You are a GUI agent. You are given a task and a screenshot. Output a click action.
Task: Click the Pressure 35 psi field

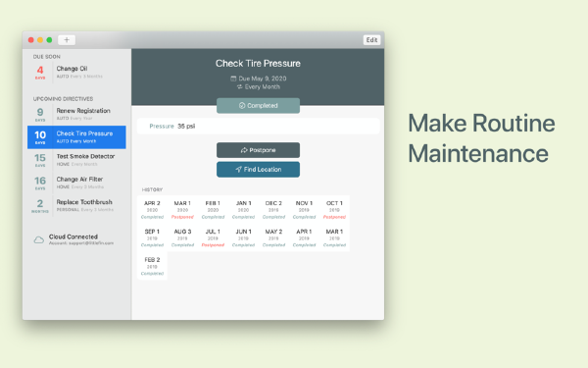click(258, 127)
